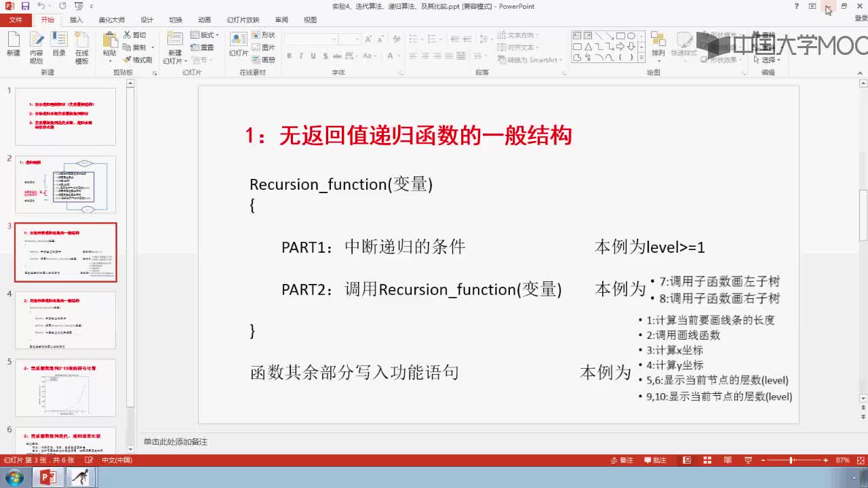Click the Undo arrow icon
Viewport: 868px width, 488px height.
click(x=40, y=6)
